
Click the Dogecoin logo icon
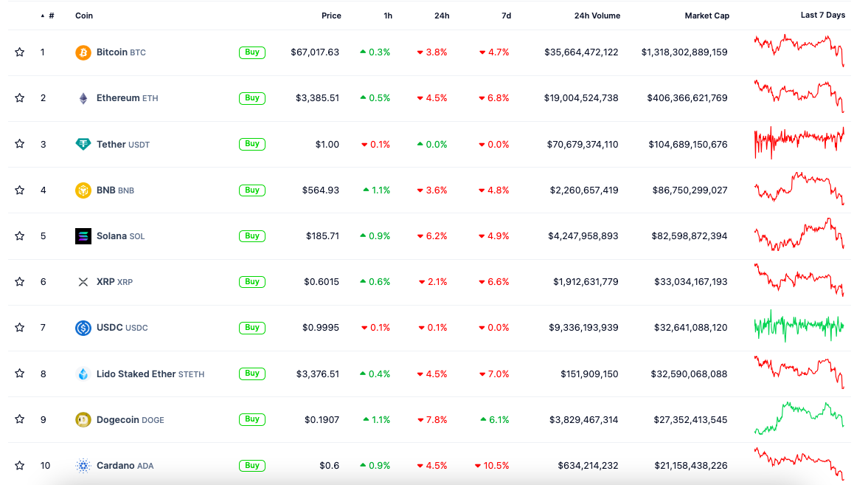[x=83, y=420]
